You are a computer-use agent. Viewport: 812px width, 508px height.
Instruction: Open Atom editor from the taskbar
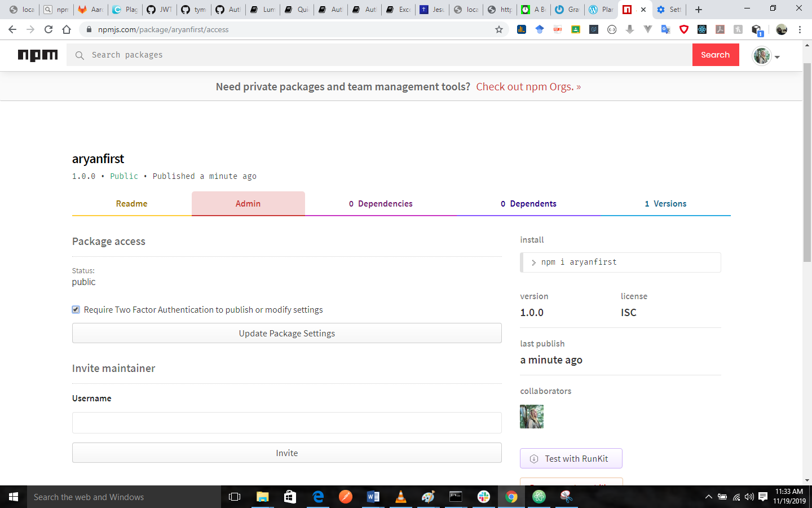539,497
